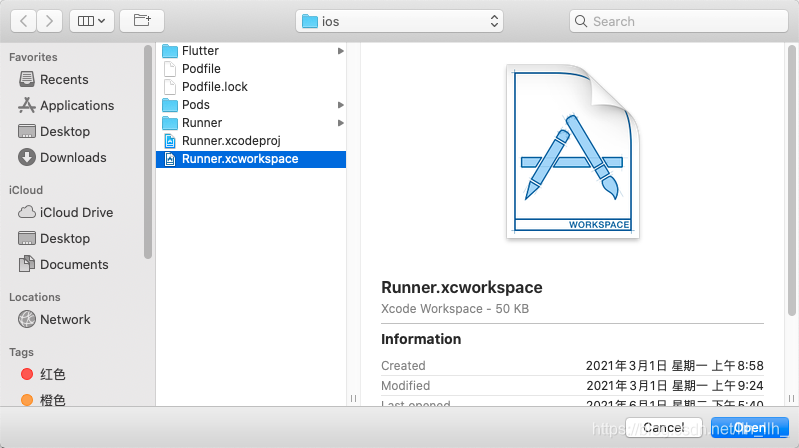799x448 pixels.
Task: Click the Runner.xcworkspace title in preview
Action: (x=462, y=287)
